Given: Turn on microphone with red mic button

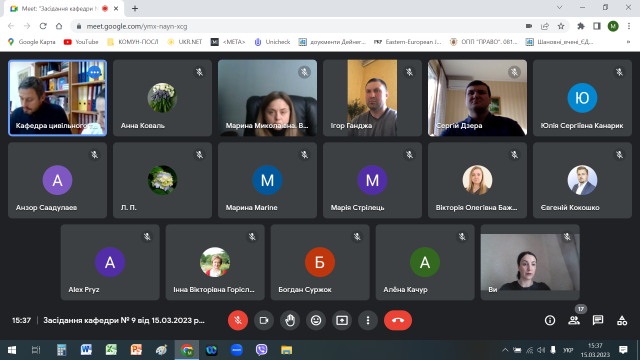Looking at the screenshot, I should pyautogui.click(x=238, y=320).
